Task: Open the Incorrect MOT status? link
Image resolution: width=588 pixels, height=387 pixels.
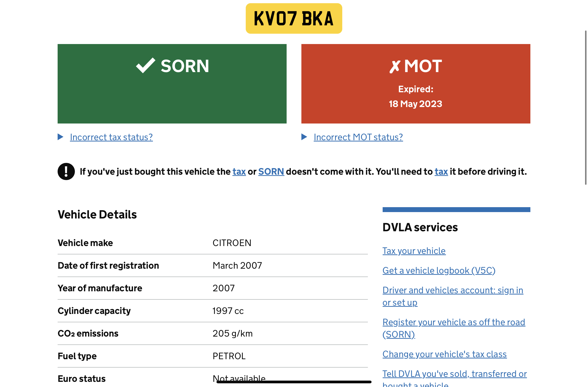Action: pos(358,137)
